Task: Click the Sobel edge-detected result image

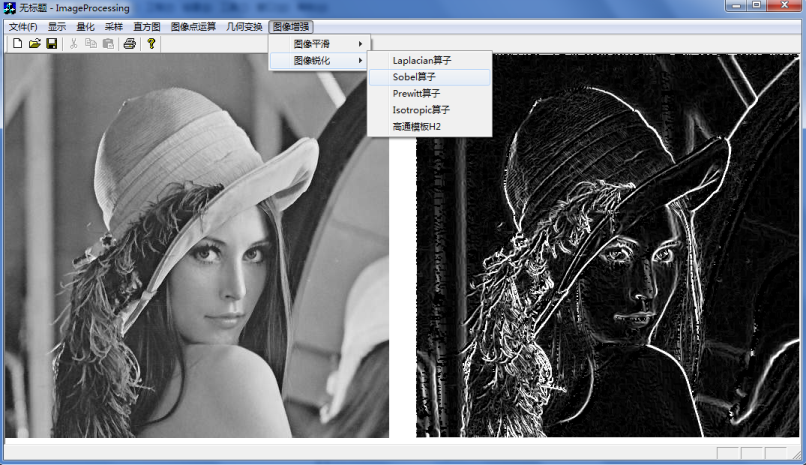Action: (x=608, y=246)
